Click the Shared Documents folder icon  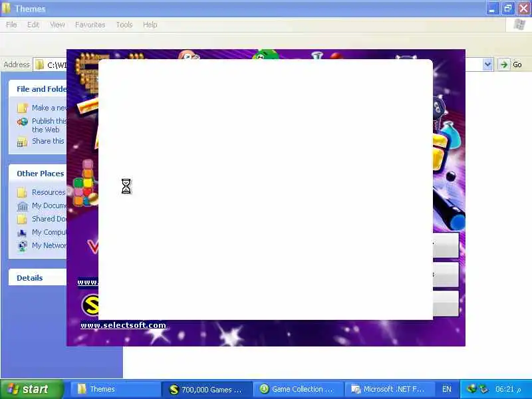(22, 219)
